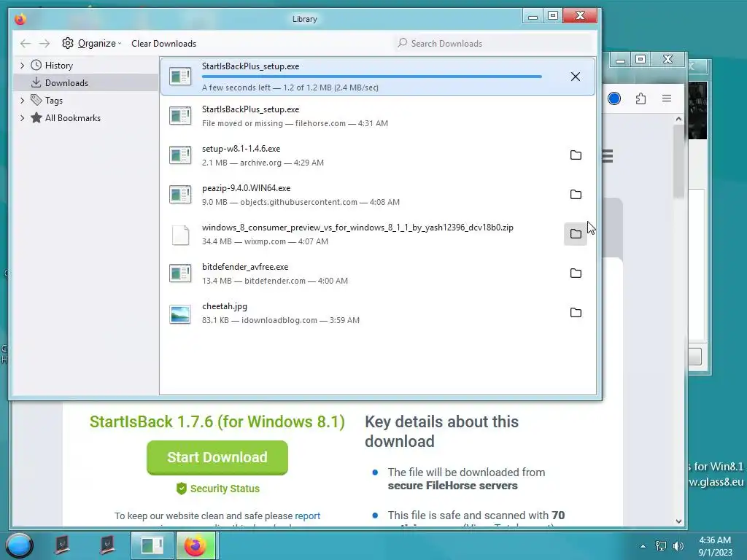The height and width of the screenshot is (560, 747).
Task: Follow the 'report' link on the page
Action: pyautogui.click(x=307, y=516)
